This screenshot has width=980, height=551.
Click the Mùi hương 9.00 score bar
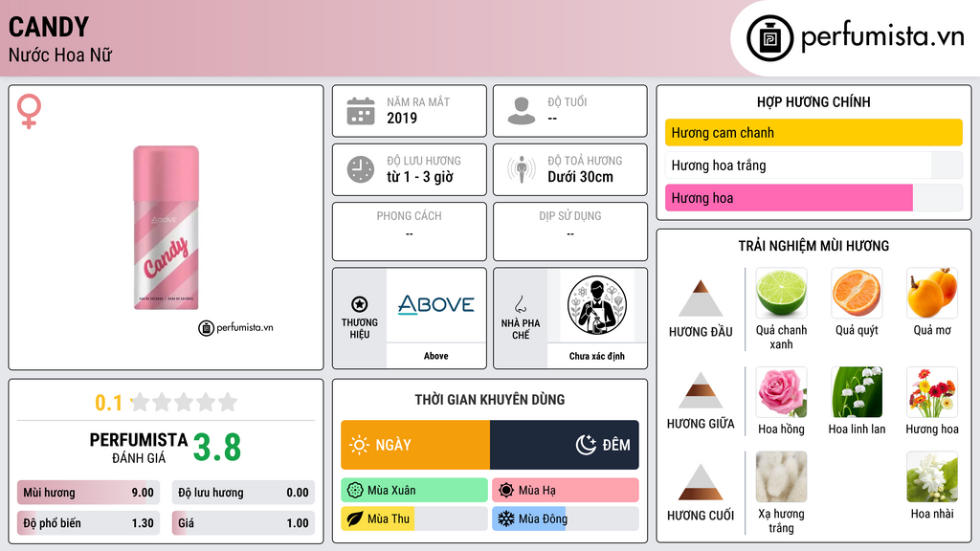[x=89, y=493]
